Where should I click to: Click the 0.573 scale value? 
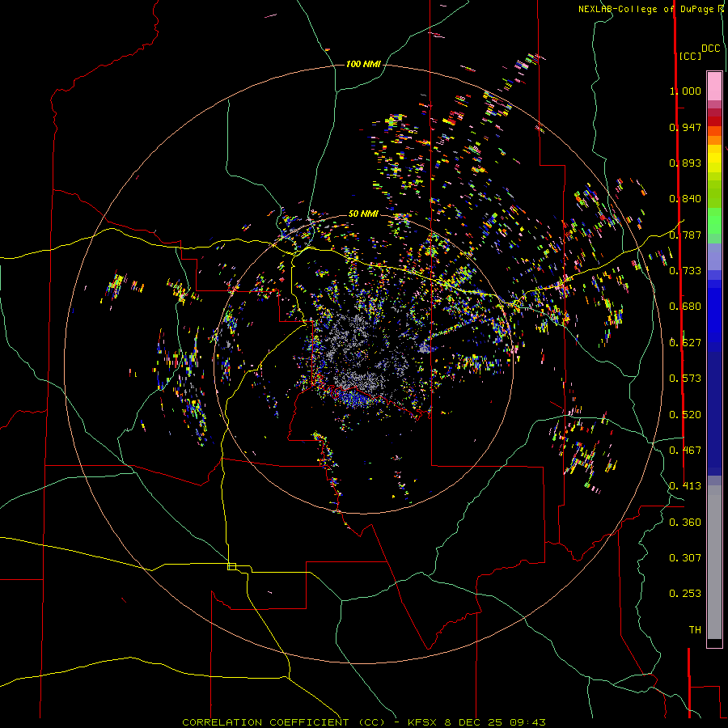click(685, 379)
